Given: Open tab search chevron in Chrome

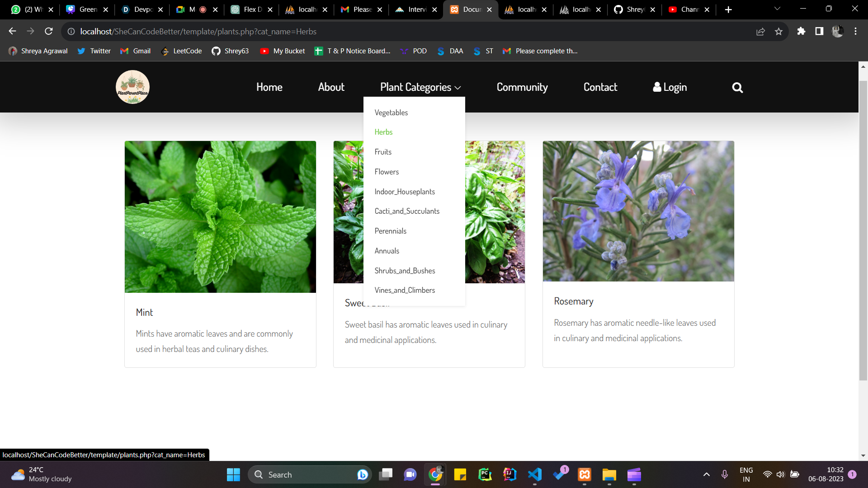Looking at the screenshot, I should click(777, 9).
